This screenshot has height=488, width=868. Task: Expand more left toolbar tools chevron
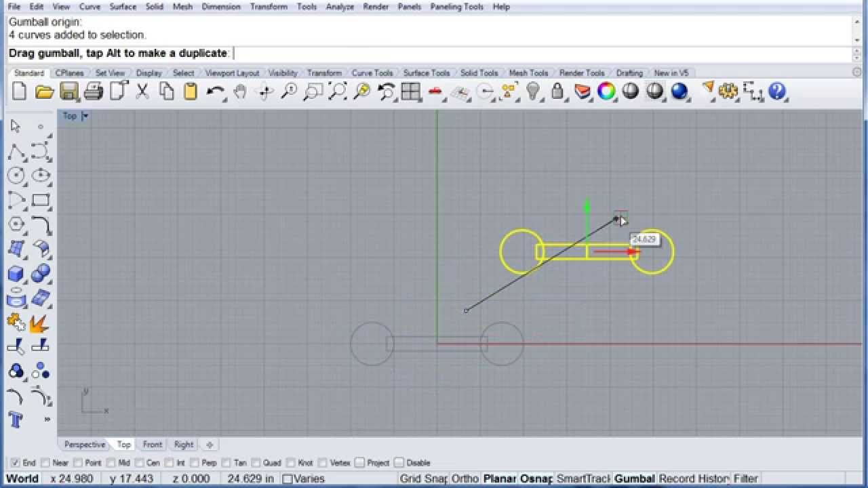click(x=47, y=420)
